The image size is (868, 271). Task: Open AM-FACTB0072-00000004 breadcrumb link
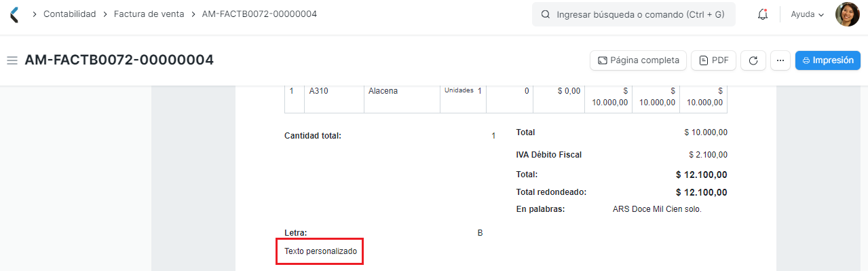click(259, 14)
